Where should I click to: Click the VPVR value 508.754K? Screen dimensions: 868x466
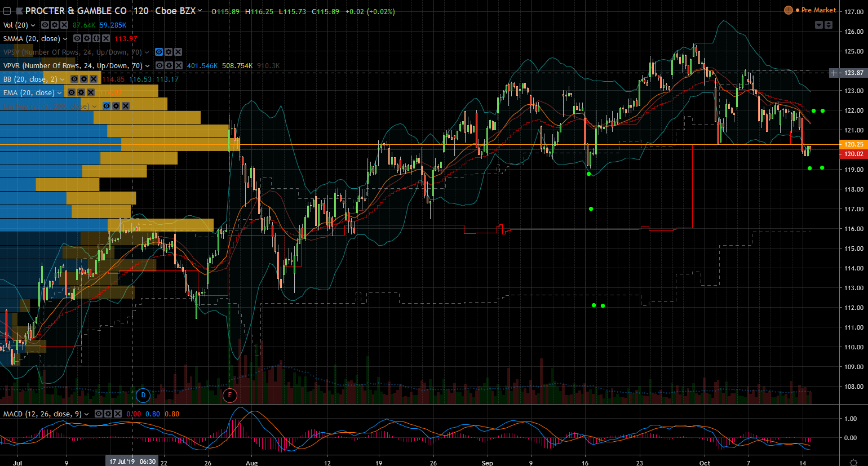[x=237, y=65]
